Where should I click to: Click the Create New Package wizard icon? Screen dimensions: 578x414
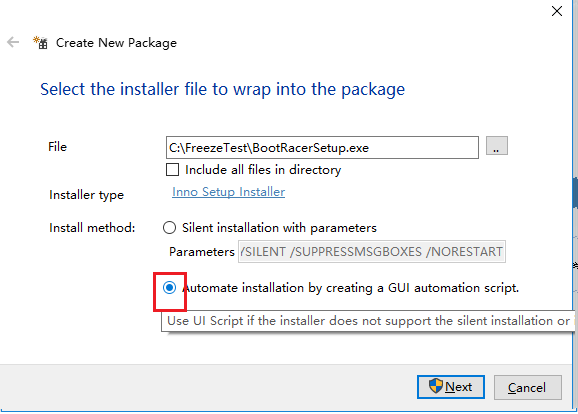41,42
